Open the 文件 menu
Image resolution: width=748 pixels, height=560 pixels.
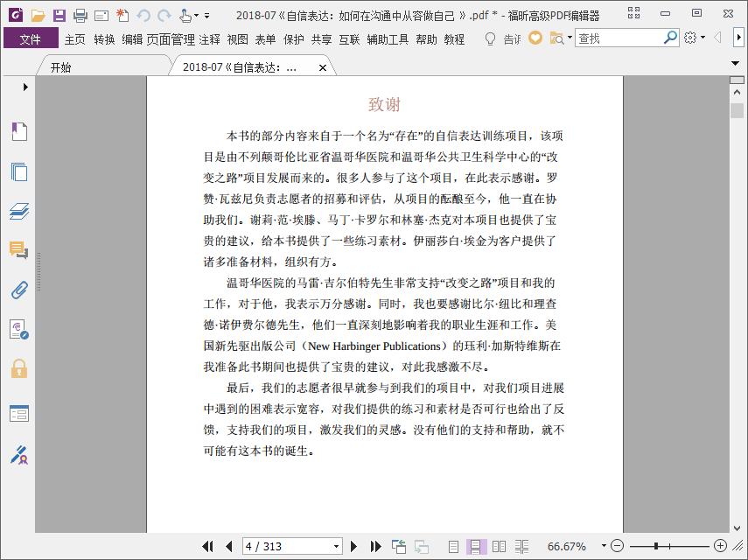tap(31, 39)
